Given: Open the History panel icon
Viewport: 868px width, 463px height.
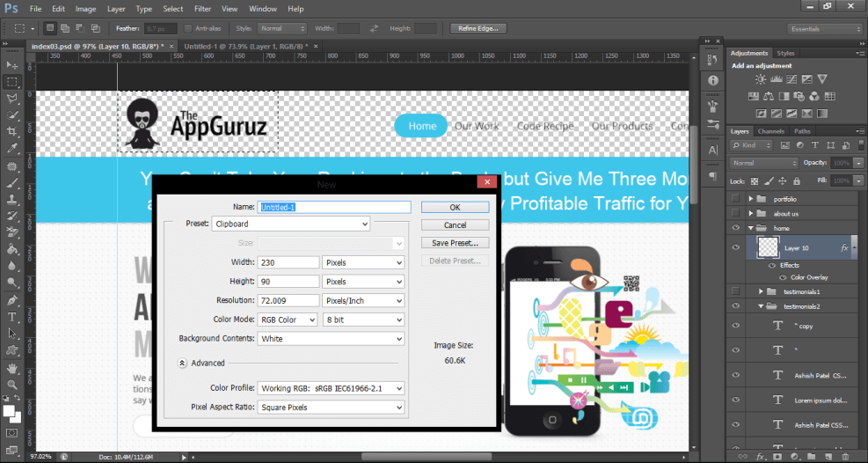Looking at the screenshot, I should (x=712, y=59).
